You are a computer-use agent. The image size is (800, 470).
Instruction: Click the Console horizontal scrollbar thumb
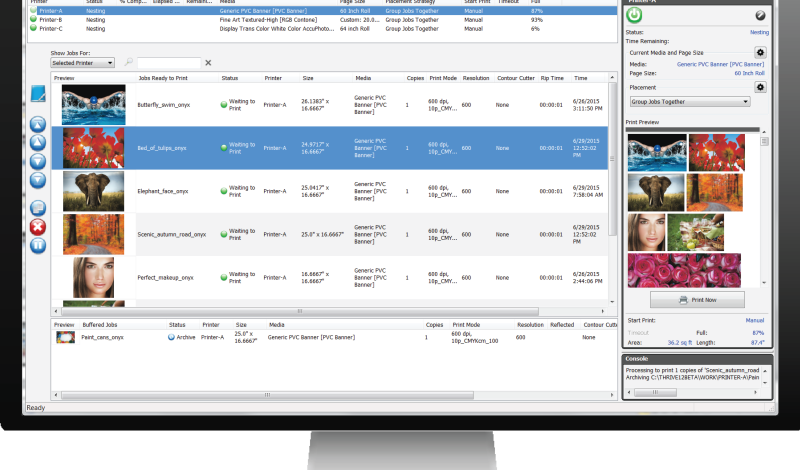(x=655, y=392)
